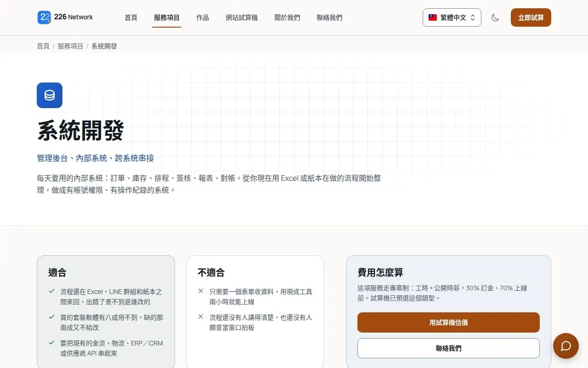Screen dimensions: 588x368
Task: Click the 適合 card heading
Action: (57, 272)
